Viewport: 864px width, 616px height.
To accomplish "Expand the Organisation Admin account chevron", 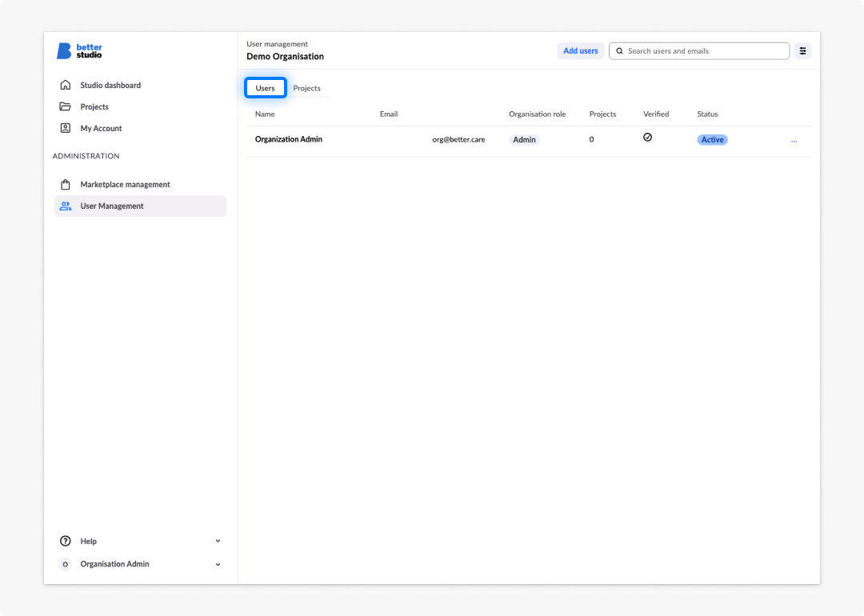I will click(x=218, y=564).
